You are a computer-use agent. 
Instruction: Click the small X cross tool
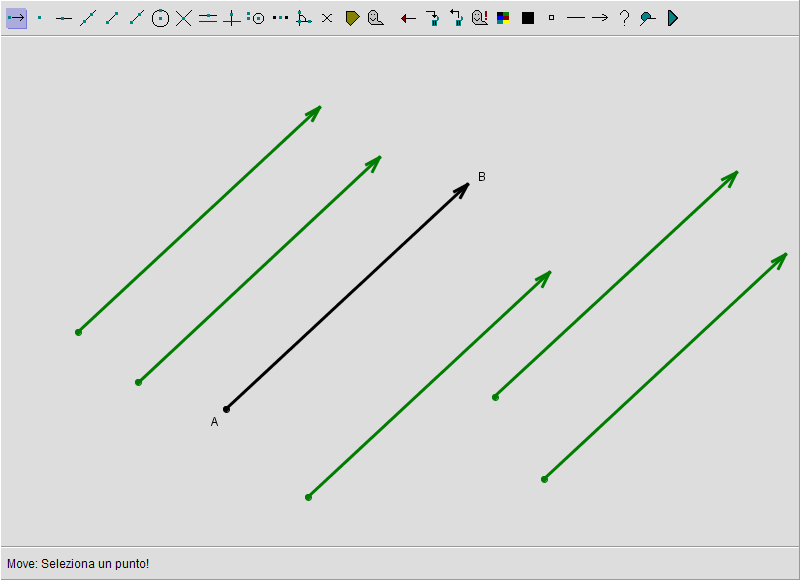(327, 18)
